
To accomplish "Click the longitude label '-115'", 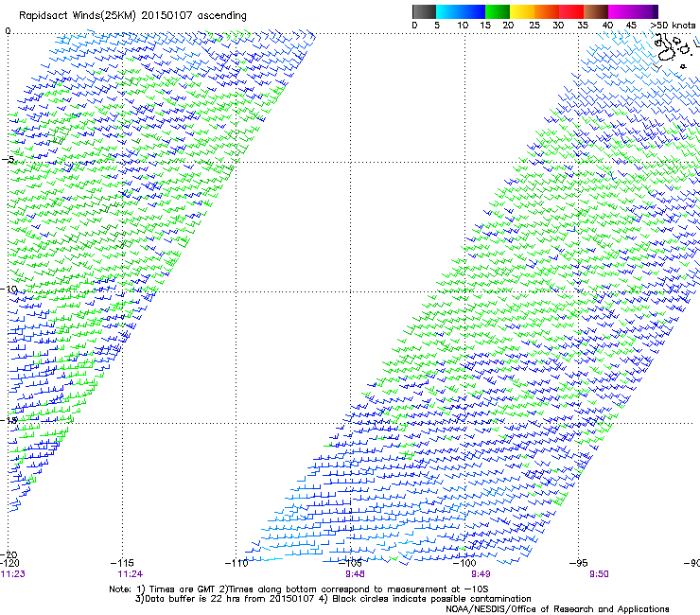I will tap(122, 563).
